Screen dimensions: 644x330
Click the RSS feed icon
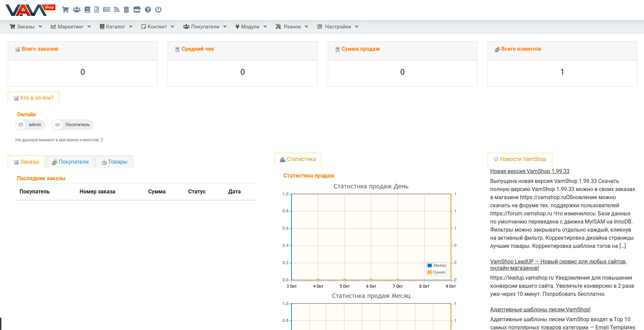(x=117, y=9)
